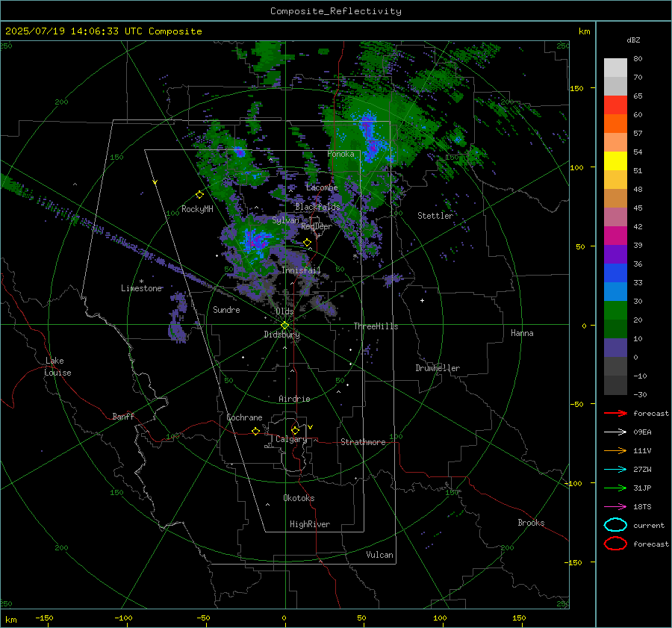Select the orange 111V arrow icon
The height and width of the screenshot is (628, 672).
pyautogui.click(x=615, y=450)
